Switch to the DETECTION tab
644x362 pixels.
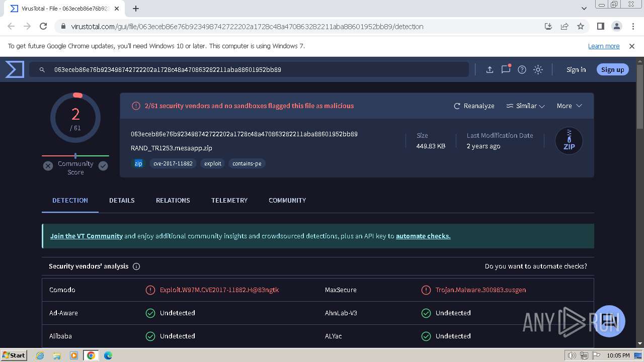[70, 200]
